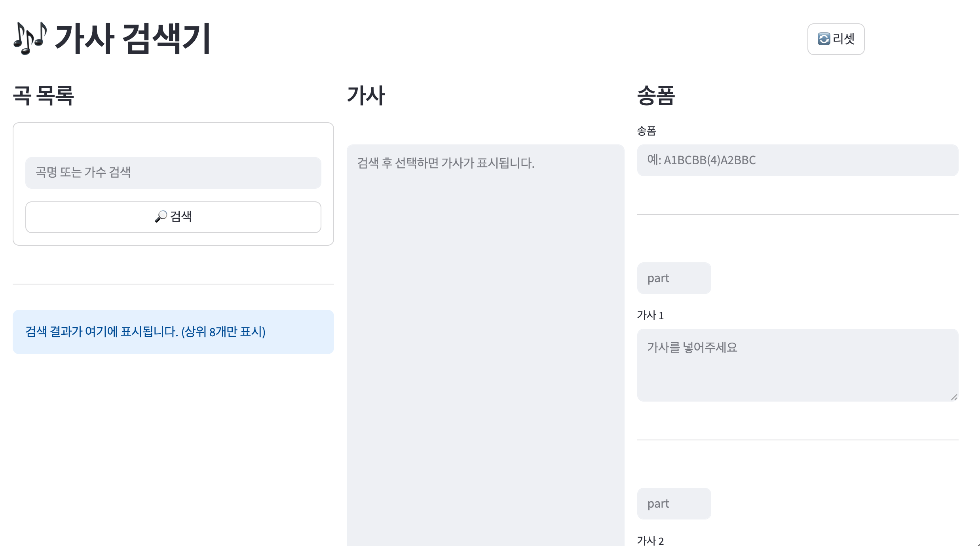Select the first part input above 가사 1
This screenshot has width=980, height=546.
point(674,278)
